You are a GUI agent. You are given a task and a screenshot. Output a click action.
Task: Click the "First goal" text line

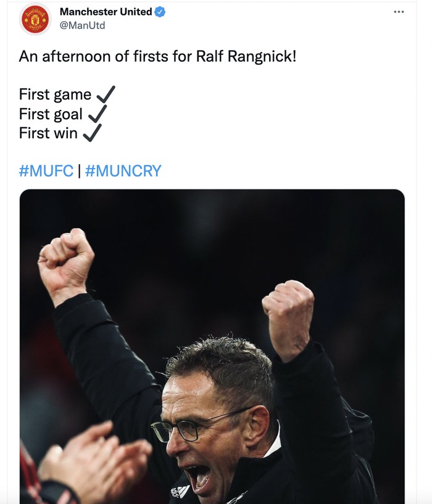(51, 114)
